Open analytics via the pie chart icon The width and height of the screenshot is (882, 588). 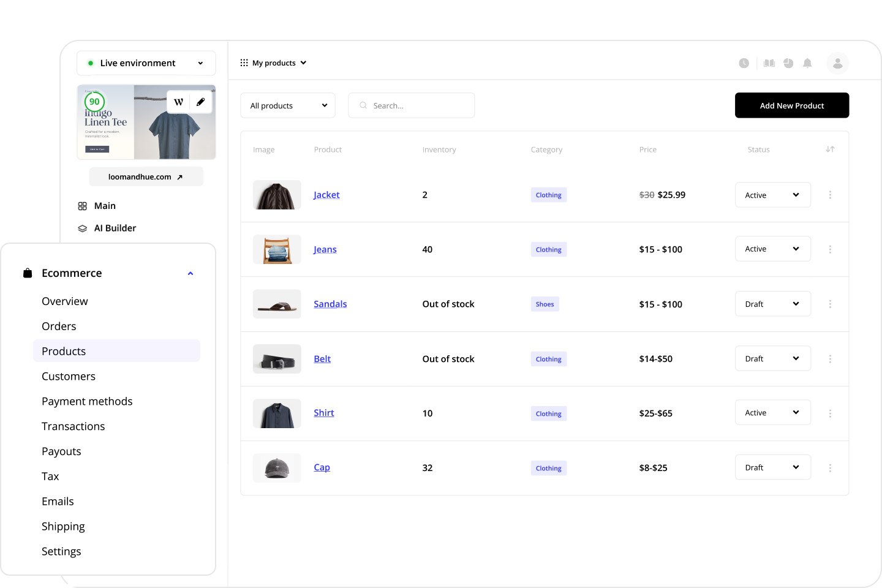coord(788,63)
